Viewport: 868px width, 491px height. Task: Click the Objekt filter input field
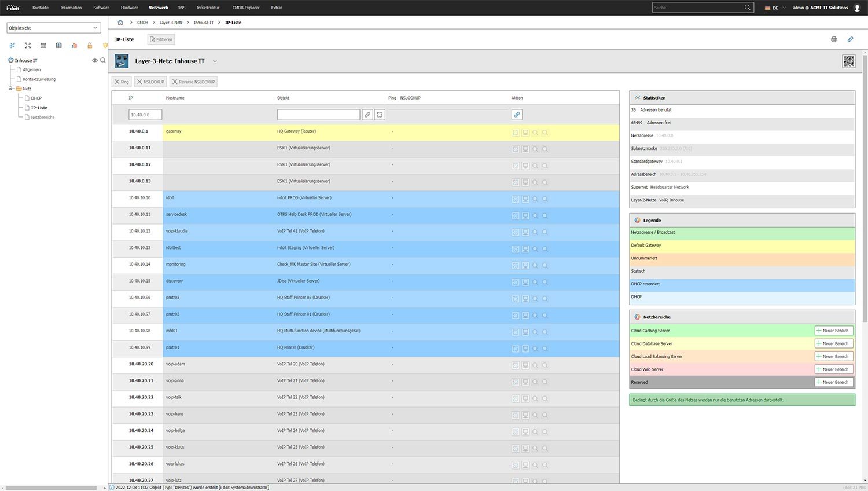[319, 115]
